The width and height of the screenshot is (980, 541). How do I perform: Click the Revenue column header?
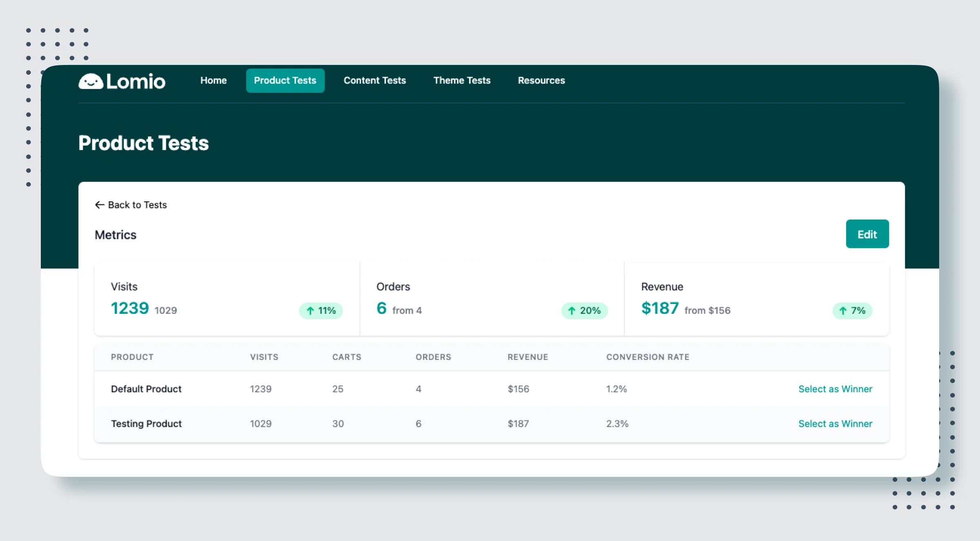pos(528,357)
